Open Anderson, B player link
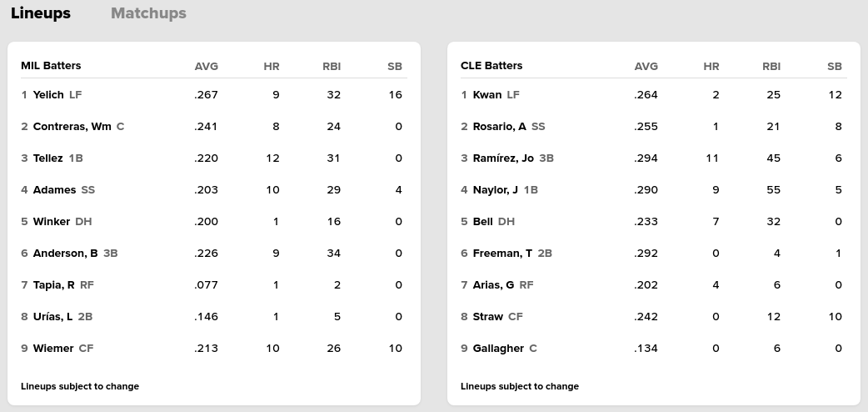 coord(65,254)
